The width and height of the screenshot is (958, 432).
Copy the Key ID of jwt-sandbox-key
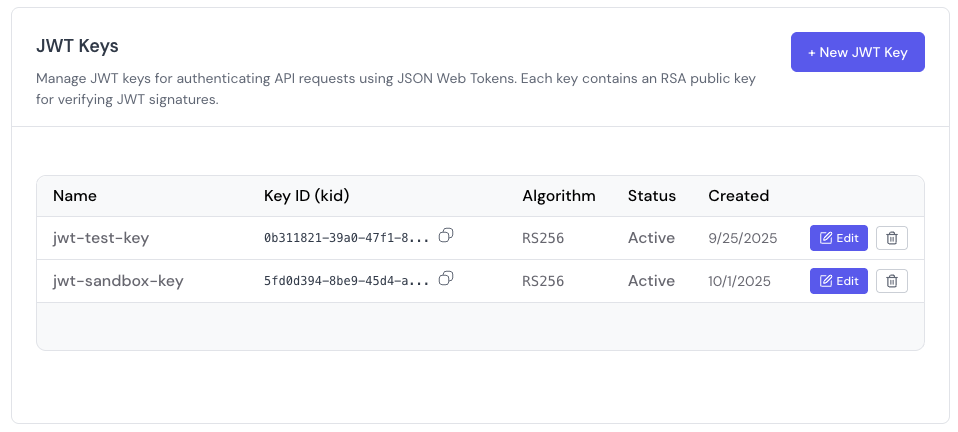(x=446, y=278)
